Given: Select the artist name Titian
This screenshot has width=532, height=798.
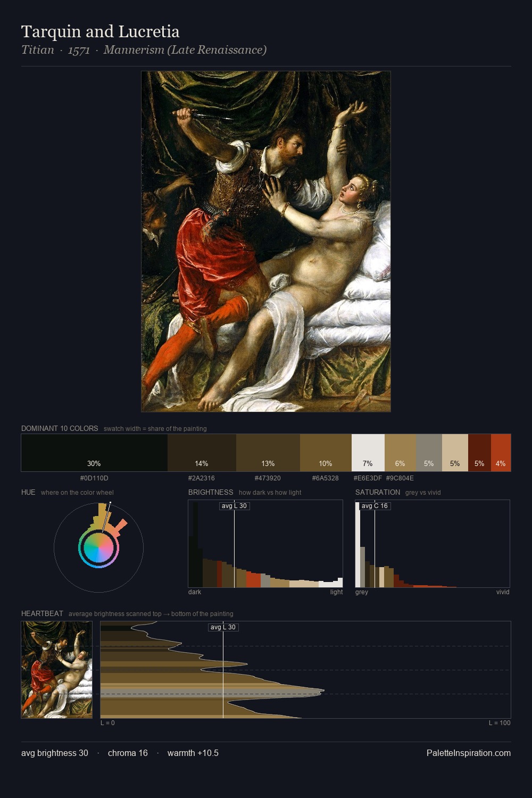Looking at the screenshot, I should tap(38, 50).
